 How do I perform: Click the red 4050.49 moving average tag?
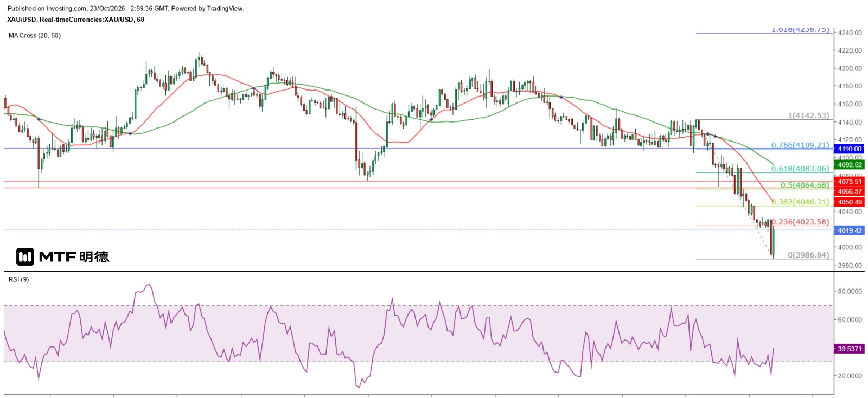[x=850, y=202]
